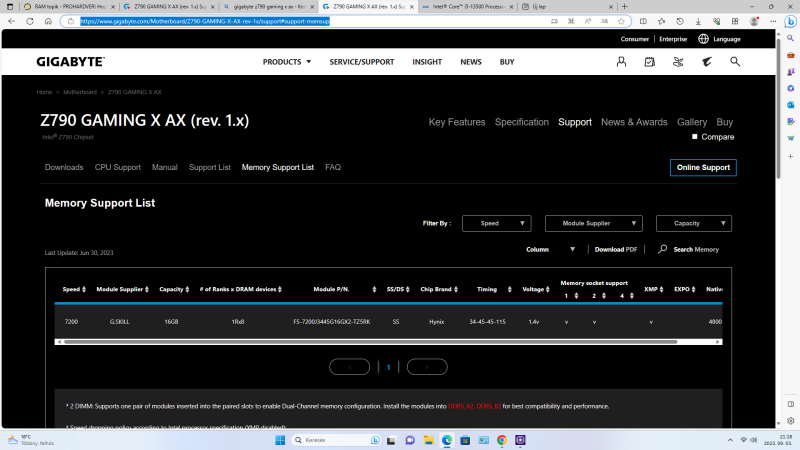Click the globe Language icon
The width and height of the screenshot is (800, 450).
(x=703, y=39)
